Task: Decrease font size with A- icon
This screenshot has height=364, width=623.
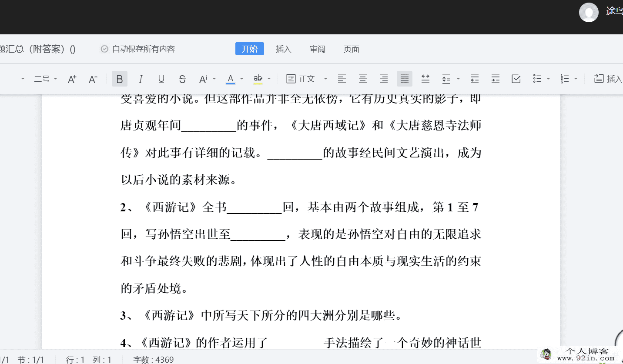Action: click(93, 79)
